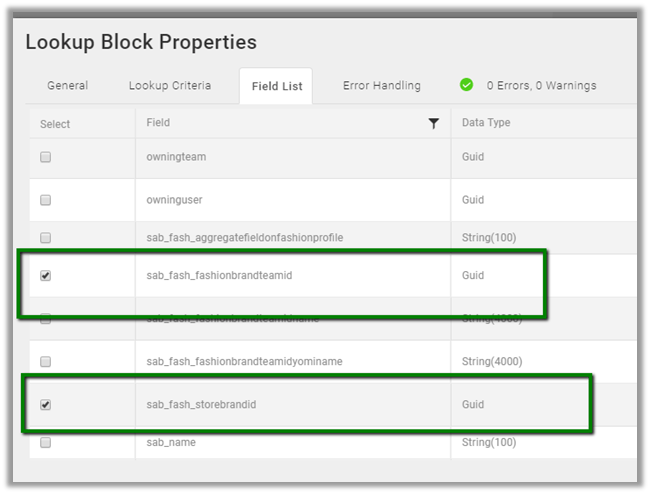
Task: Select the Field List tab
Action: pyautogui.click(x=277, y=87)
